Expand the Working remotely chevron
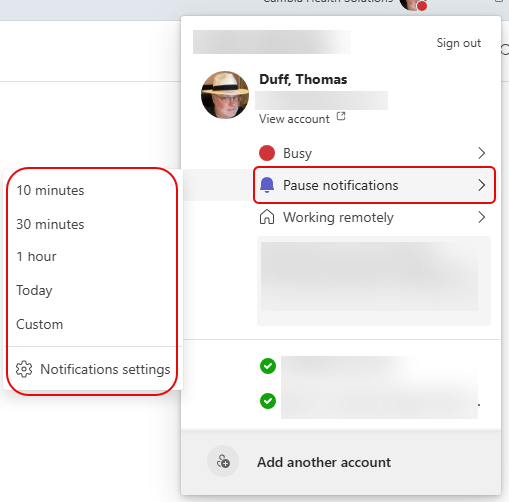Image resolution: width=509 pixels, height=502 pixels. [x=481, y=217]
